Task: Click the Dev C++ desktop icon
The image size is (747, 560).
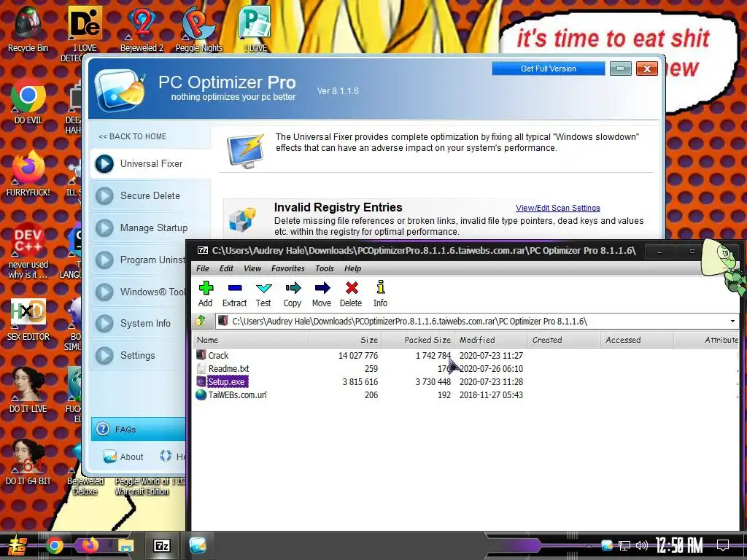Action: (28, 252)
